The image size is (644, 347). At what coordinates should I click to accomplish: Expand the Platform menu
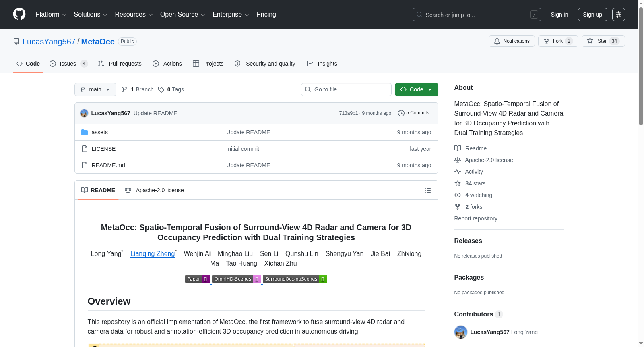coord(51,15)
